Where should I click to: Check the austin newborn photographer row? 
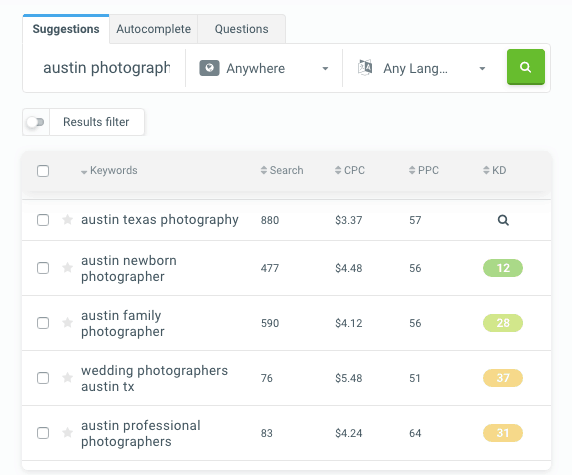click(43, 268)
